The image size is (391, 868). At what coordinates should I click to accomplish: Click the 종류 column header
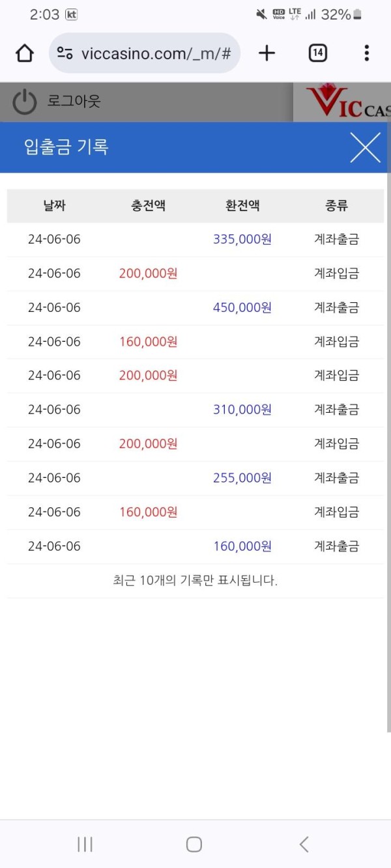[336, 206]
